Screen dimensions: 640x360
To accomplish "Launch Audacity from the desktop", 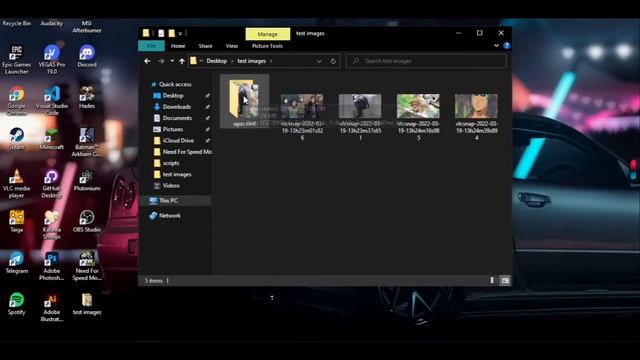I will (52, 23).
